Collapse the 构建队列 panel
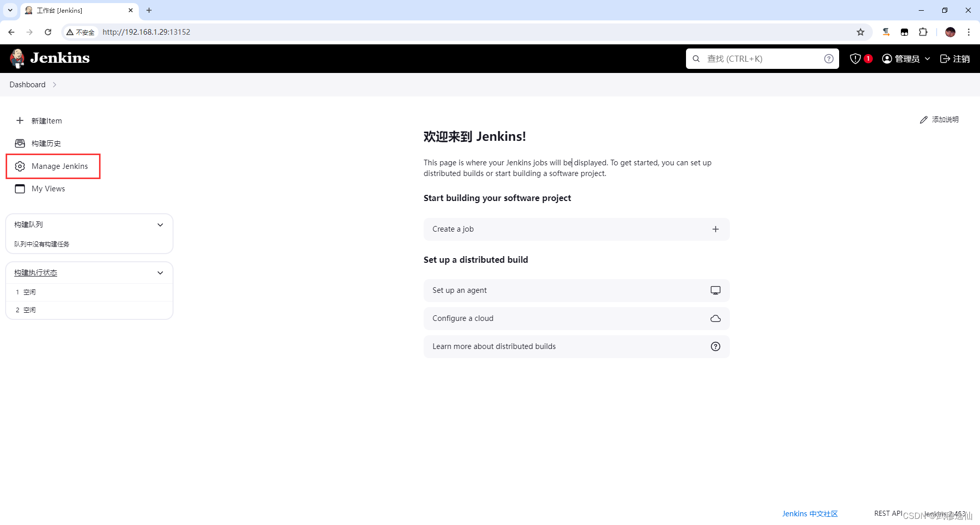The width and height of the screenshot is (980, 525). tap(160, 224)
